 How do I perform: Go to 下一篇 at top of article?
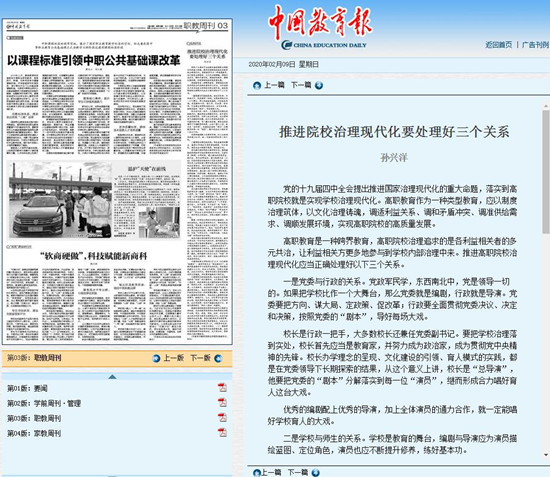301,85
